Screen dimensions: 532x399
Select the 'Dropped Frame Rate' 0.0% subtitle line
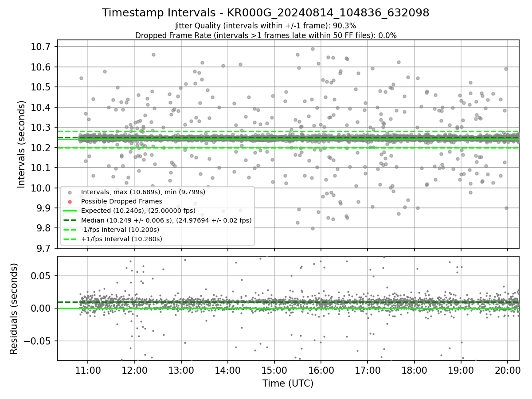[x=266, y=35]
